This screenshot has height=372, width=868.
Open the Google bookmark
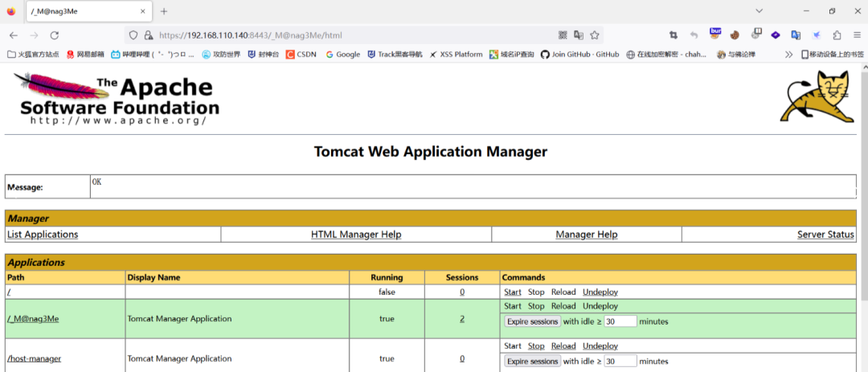(342, 55)
